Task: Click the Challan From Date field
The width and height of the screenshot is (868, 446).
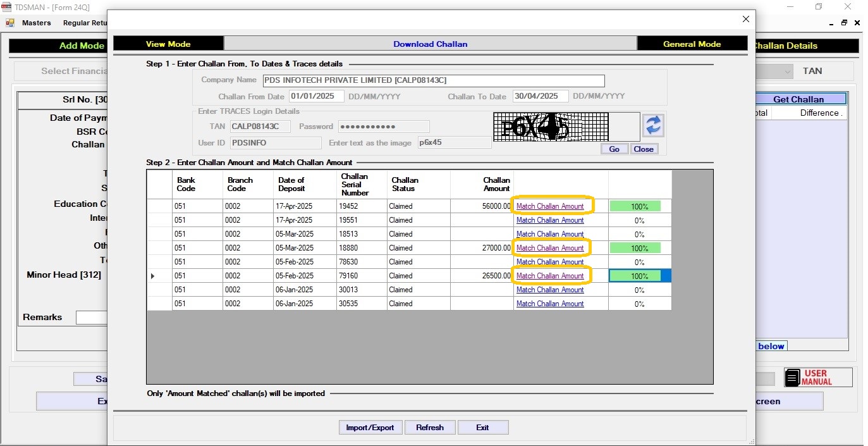Action: tap(316, 96)
